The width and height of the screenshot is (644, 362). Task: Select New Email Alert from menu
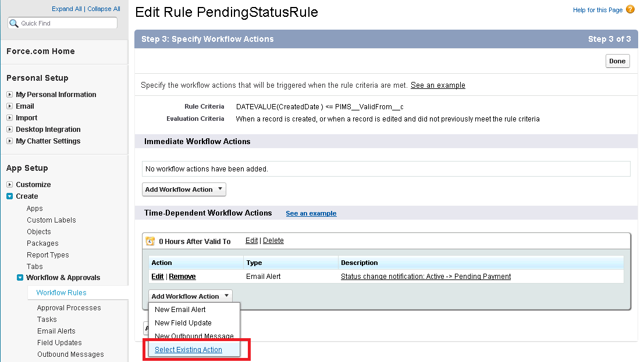pyautogui.click(x=180, y=310)
